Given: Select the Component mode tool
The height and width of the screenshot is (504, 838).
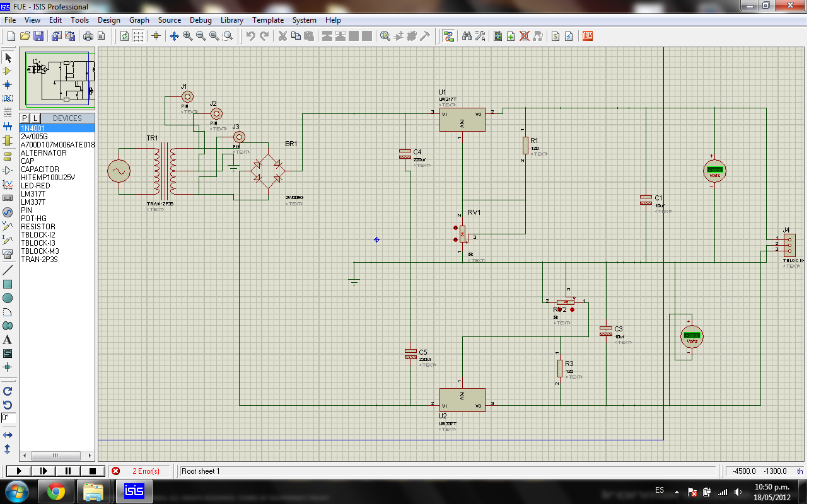Looking at the screenshot, I should click(x=8, y=71).
